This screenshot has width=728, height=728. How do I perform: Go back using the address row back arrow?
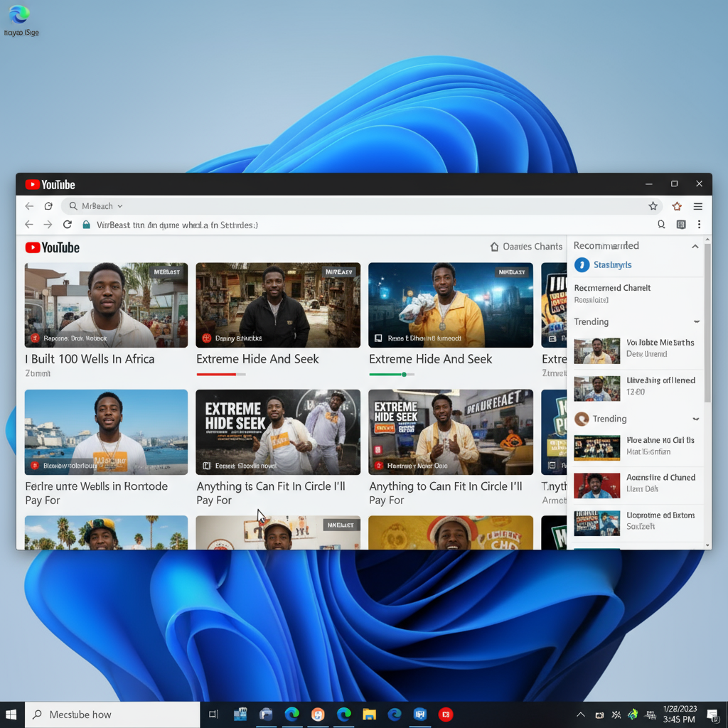29,225
